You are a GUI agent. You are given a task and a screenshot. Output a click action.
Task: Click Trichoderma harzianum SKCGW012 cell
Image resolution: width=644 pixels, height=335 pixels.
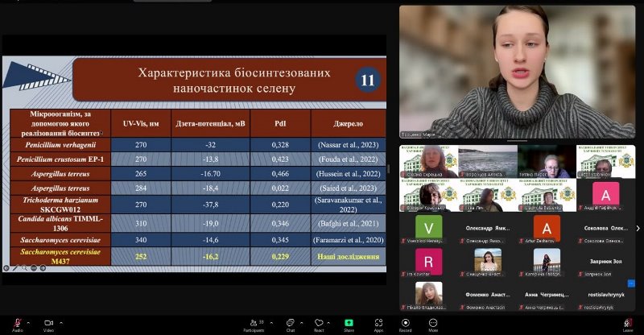60,205
